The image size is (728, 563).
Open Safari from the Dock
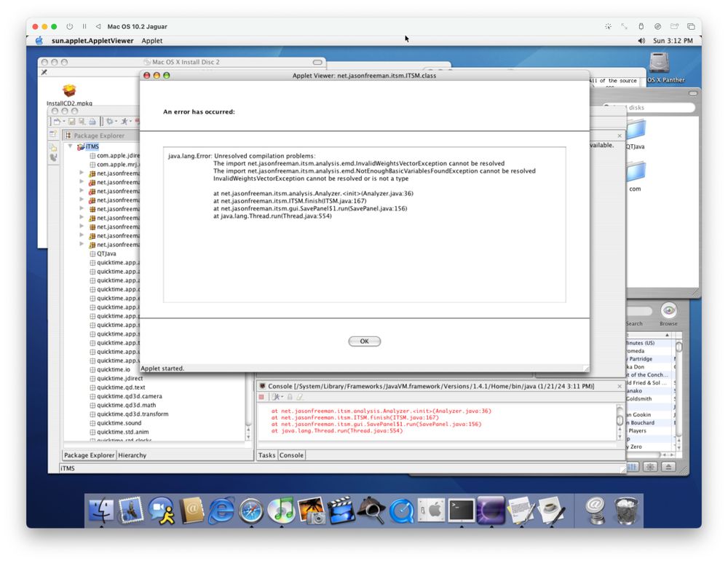[251, 510]
